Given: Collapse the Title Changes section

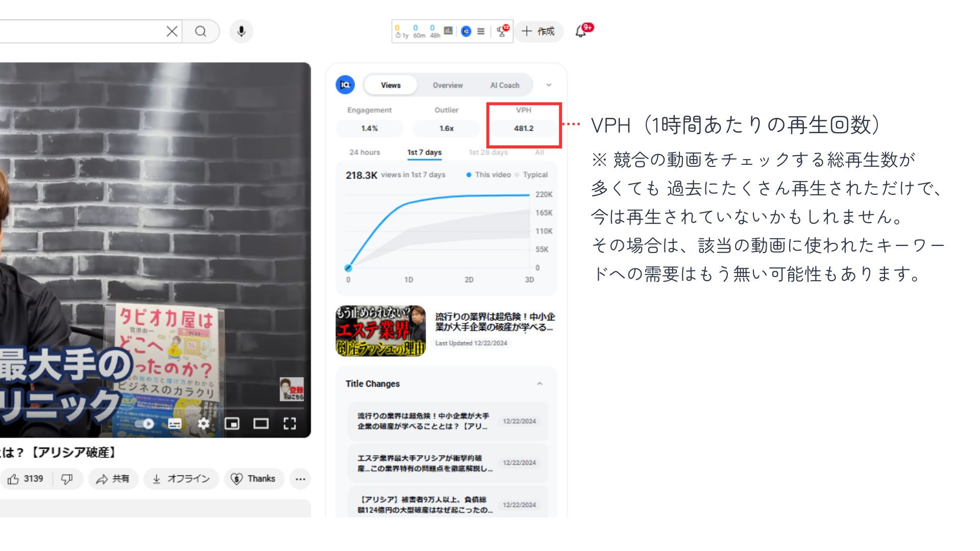Looking at the screenshot, I should click(x=540, y=384).
